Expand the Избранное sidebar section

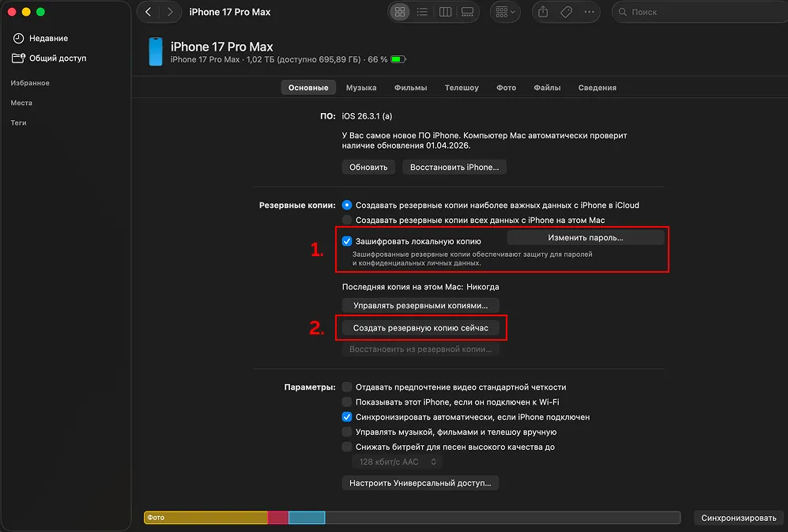30,83
